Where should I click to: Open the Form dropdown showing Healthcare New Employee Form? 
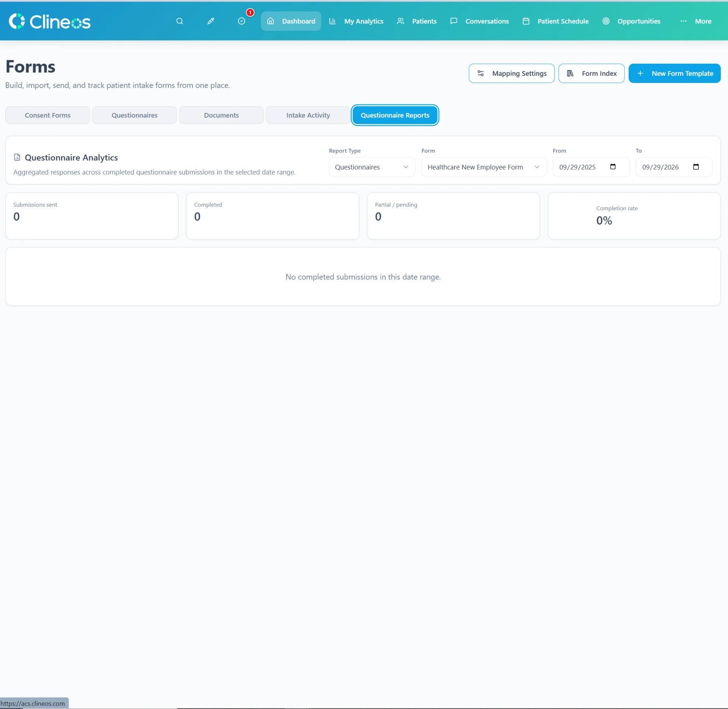(x=484, y=167)
